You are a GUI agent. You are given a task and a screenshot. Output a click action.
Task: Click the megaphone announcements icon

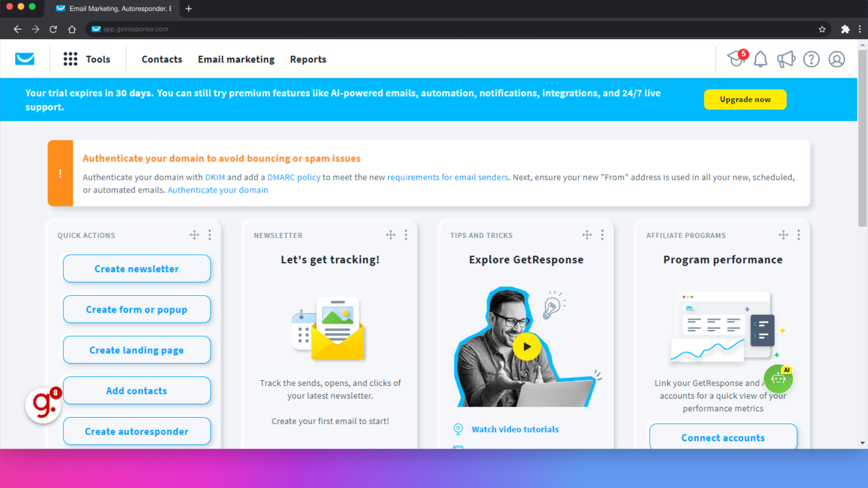[x=787, y=59]
